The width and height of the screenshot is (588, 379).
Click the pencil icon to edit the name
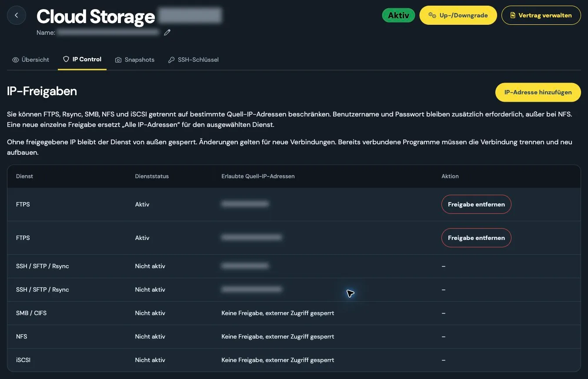click(167, 33)
